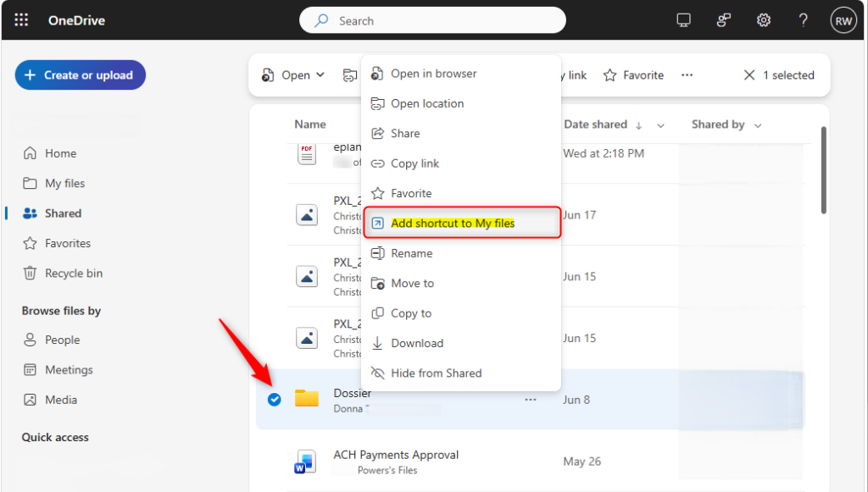Open the RW account avatar
The width and height of the screenshot is (868, 492).
click(843, 21)
